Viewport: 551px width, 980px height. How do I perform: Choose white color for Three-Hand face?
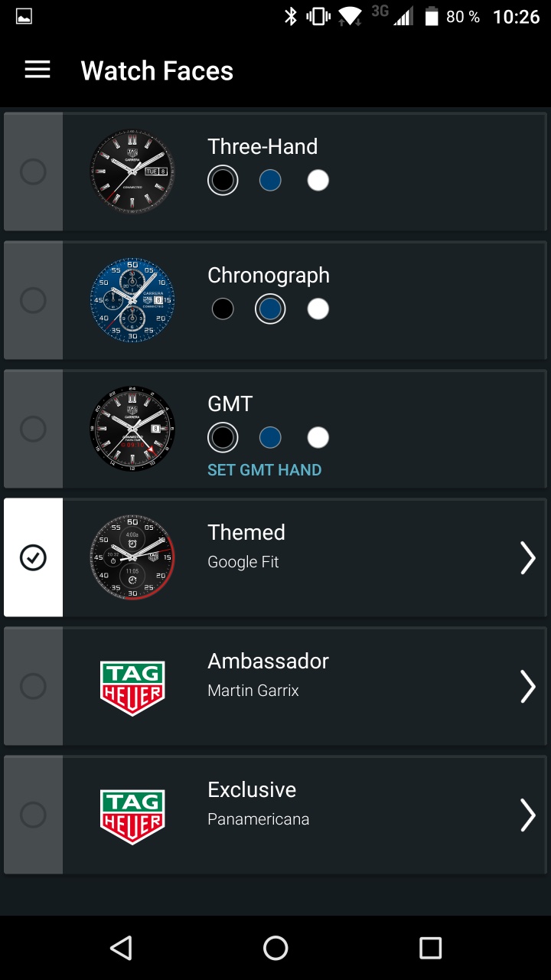(318, 181)
